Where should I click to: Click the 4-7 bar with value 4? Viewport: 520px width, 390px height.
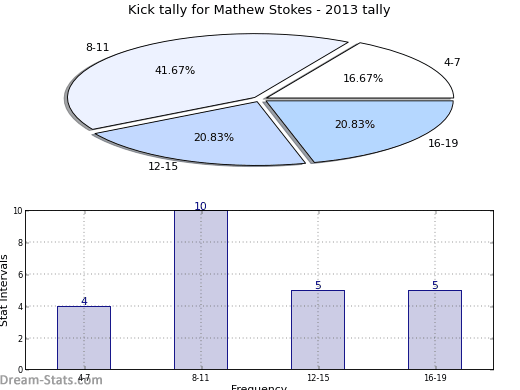(84, 338)
